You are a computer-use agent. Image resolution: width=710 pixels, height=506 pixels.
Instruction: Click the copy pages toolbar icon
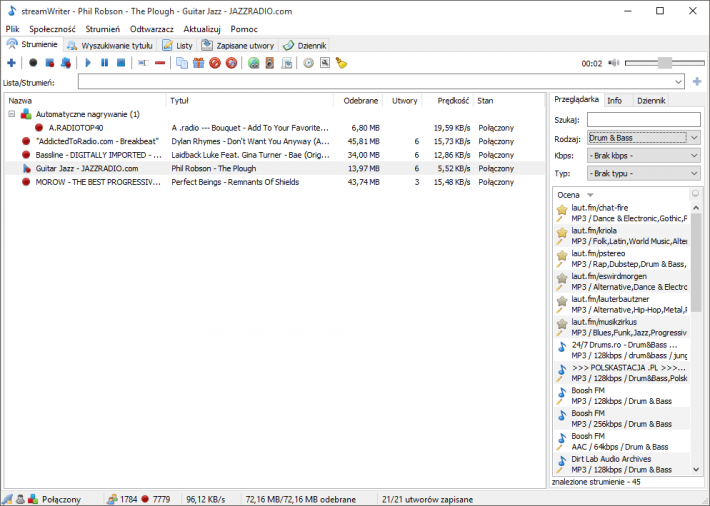point(182,63)
